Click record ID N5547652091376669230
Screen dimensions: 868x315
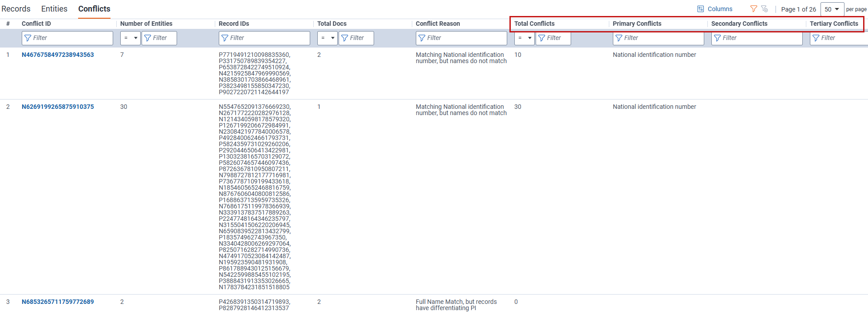coord(254,107)
